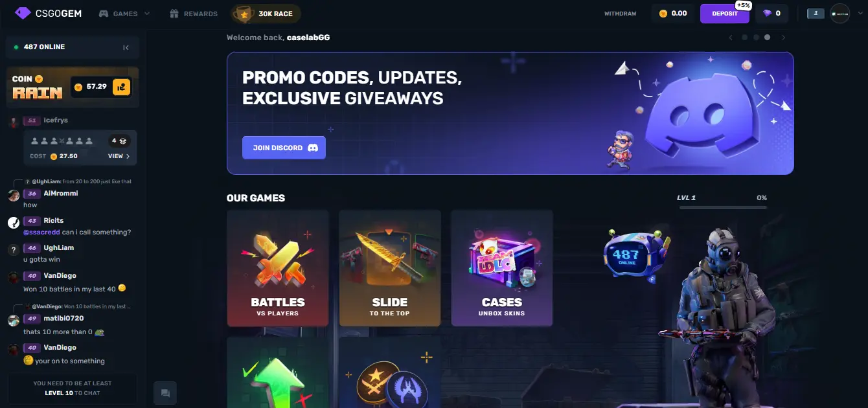Select the second banner carousel dot
The height and width of the screenshot is (408, 868).
point(755,38)
